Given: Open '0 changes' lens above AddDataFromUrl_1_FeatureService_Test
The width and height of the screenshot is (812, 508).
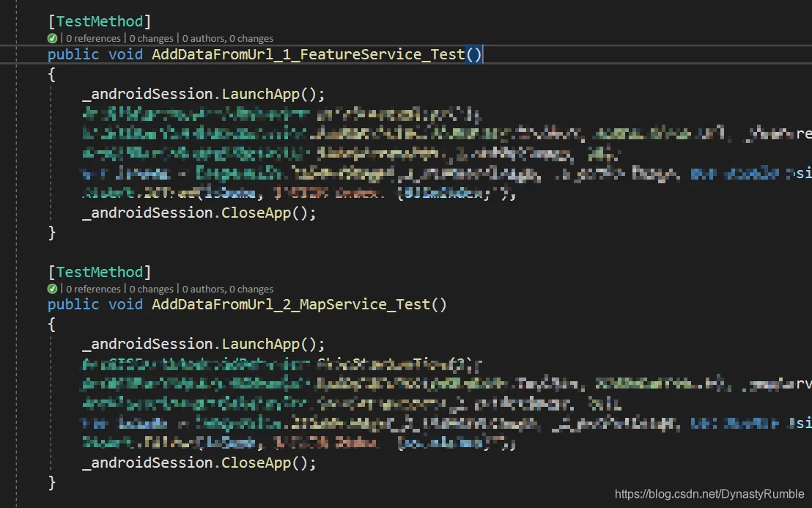Looking at the screenshot, I should pos(151,38).
